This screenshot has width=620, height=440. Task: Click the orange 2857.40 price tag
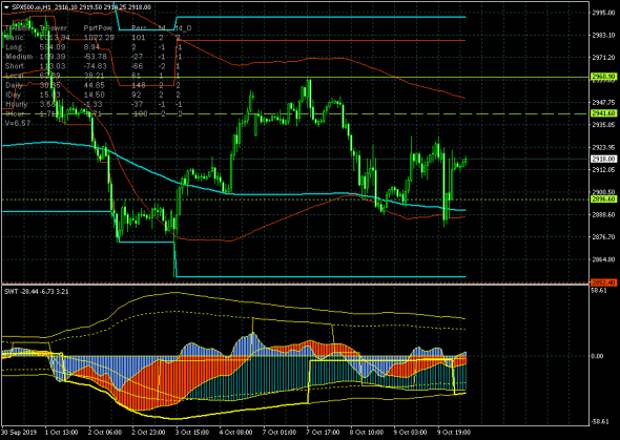(x=604, y=283)
